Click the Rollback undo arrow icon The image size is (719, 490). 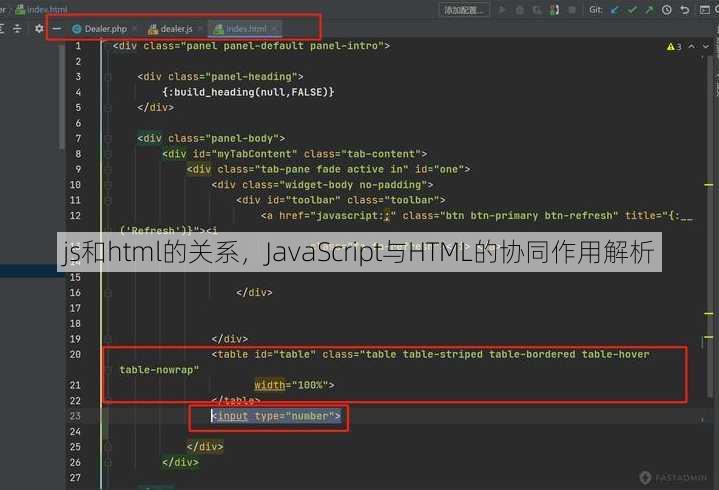pos(685,10)
